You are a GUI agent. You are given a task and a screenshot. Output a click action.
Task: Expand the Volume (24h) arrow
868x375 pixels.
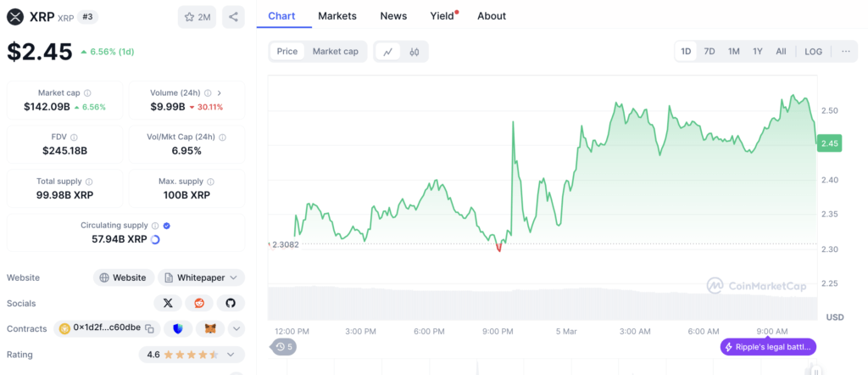tap(220, 93)
